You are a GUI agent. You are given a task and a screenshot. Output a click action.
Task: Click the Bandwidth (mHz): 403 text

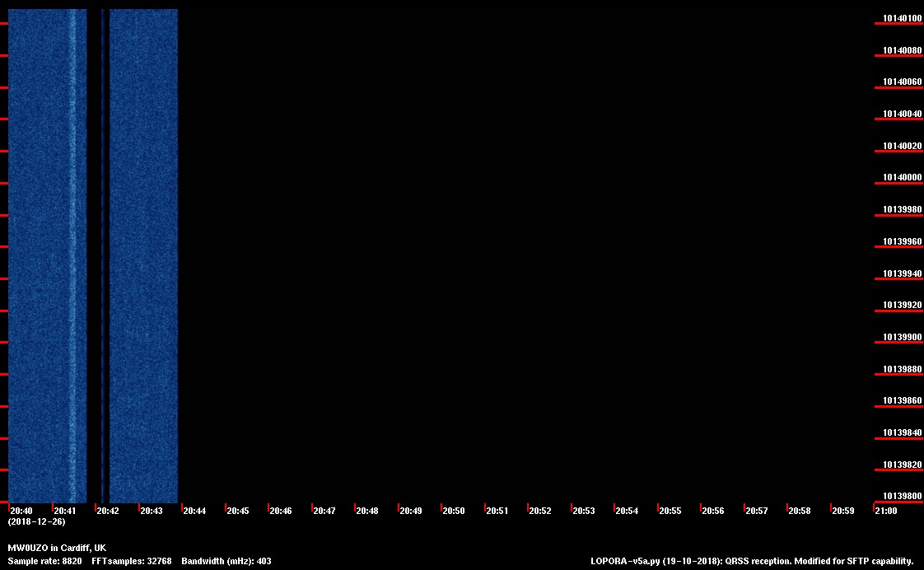click(x=226, y=561)
